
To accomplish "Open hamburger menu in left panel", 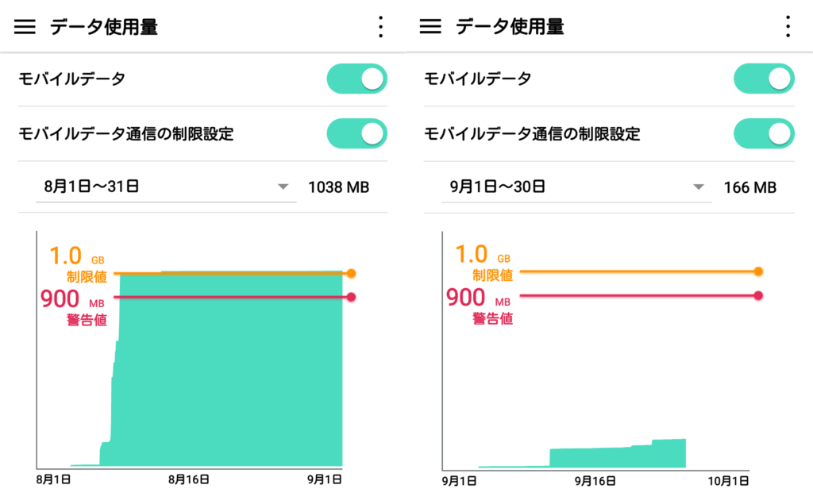I will click(x=25, y=27).
